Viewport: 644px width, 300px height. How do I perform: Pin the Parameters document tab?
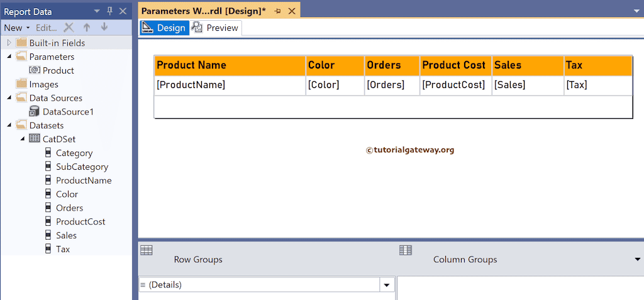point(277,11)
